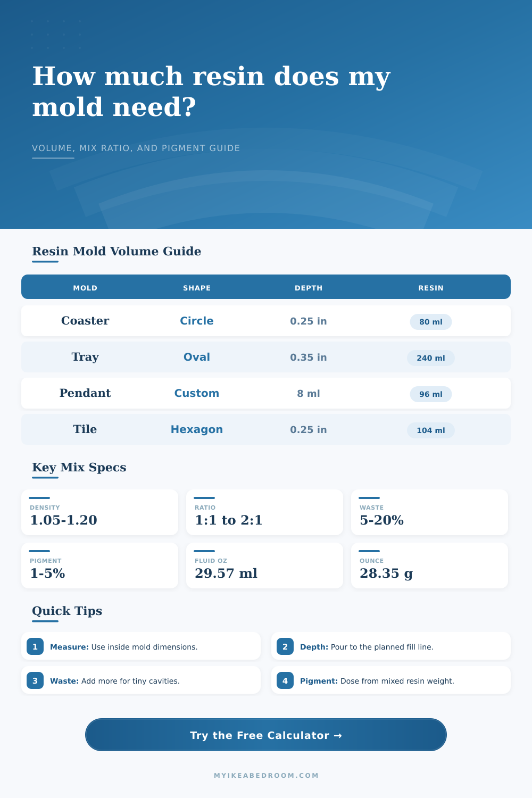Select the Density 1.05-1.20 spec card
532x798 pixels.
coord(99,512)
